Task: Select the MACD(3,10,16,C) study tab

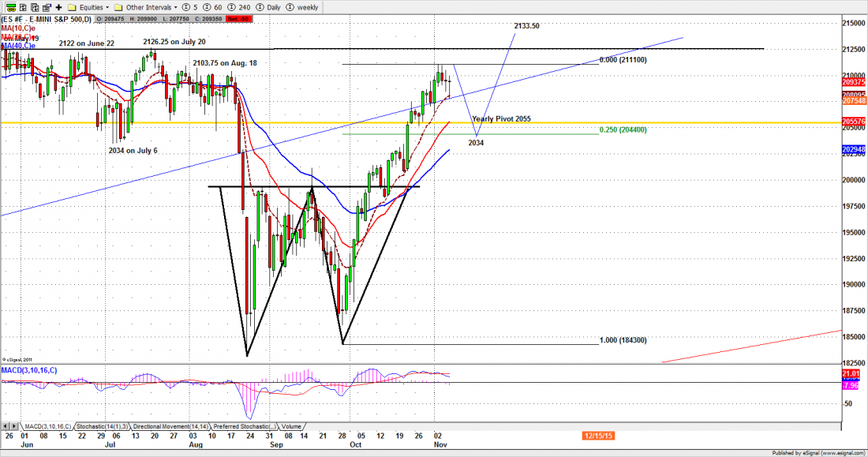Action: pyautogui.click(x=46, y=426)
